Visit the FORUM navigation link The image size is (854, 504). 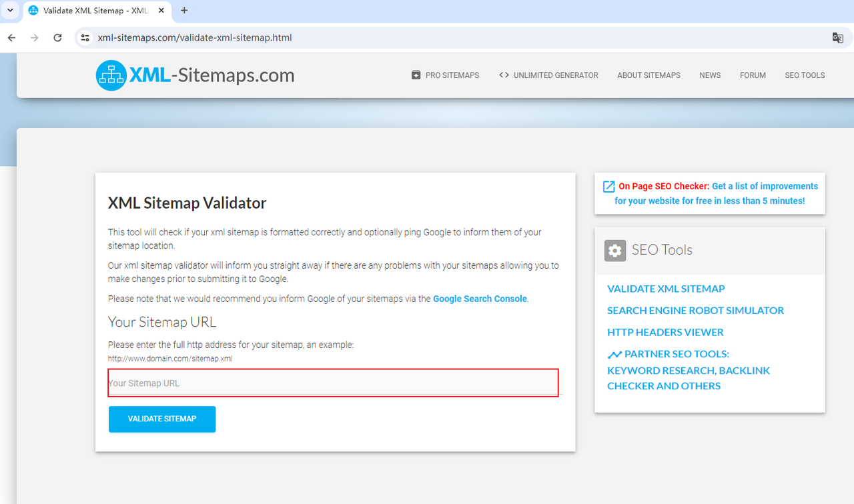click(753, 75)
